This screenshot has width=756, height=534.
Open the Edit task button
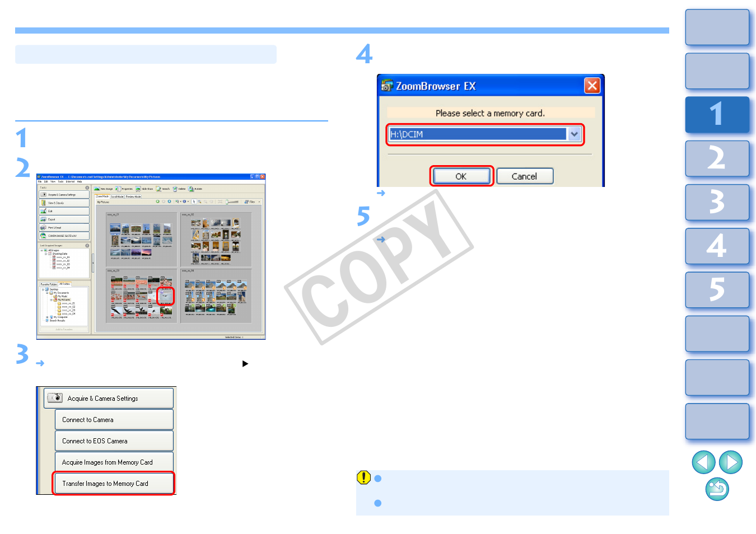click(x=64, y=211)
